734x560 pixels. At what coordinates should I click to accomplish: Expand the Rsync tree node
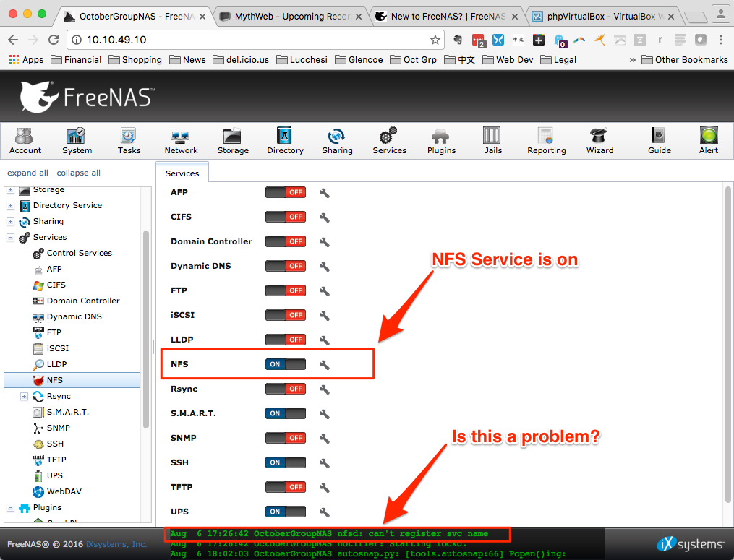point(25,396)
